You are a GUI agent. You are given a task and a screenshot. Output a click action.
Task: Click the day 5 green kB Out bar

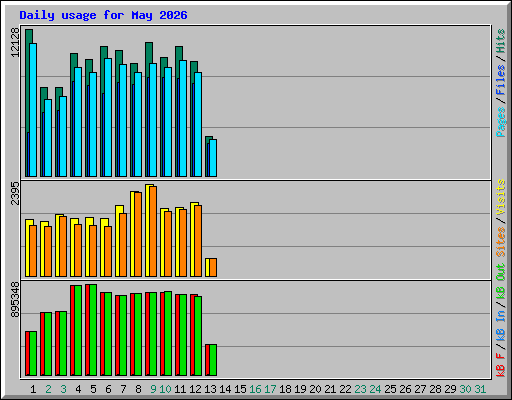[93, 330]
